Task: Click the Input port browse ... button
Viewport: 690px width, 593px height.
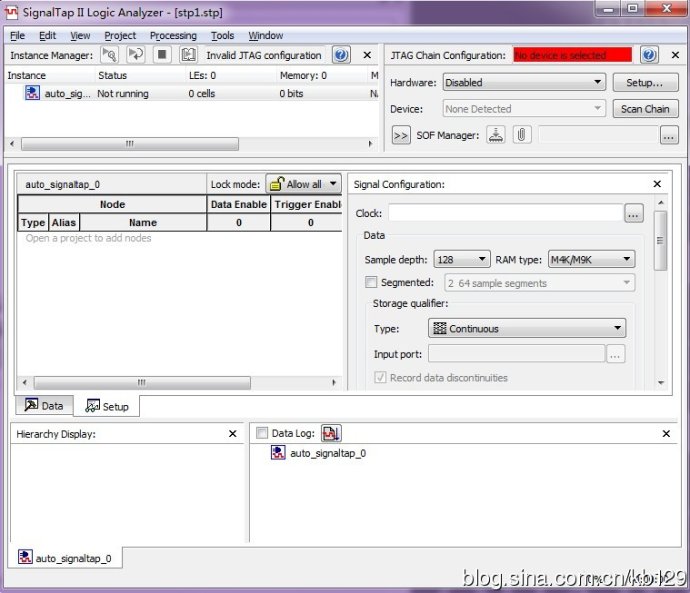Action: point(615,354)
